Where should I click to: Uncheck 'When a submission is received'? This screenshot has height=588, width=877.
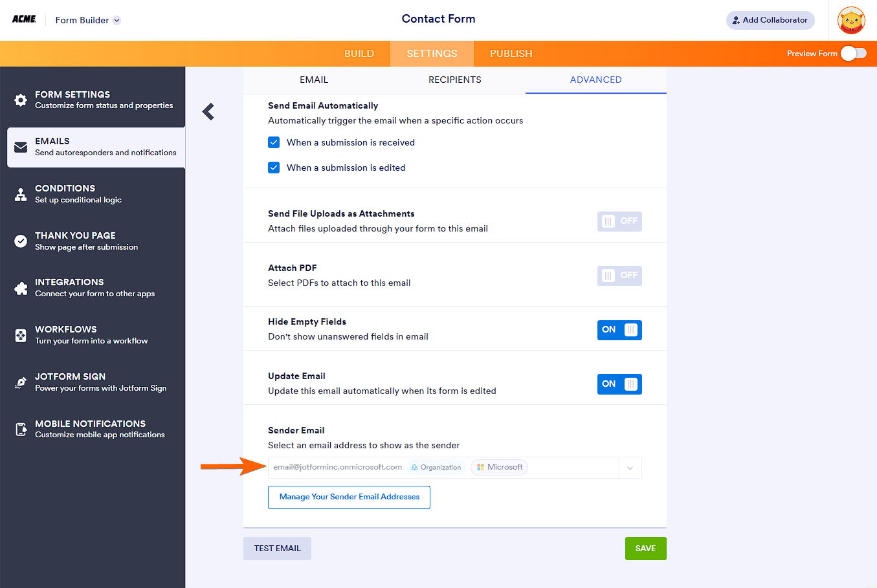(274, 142)
